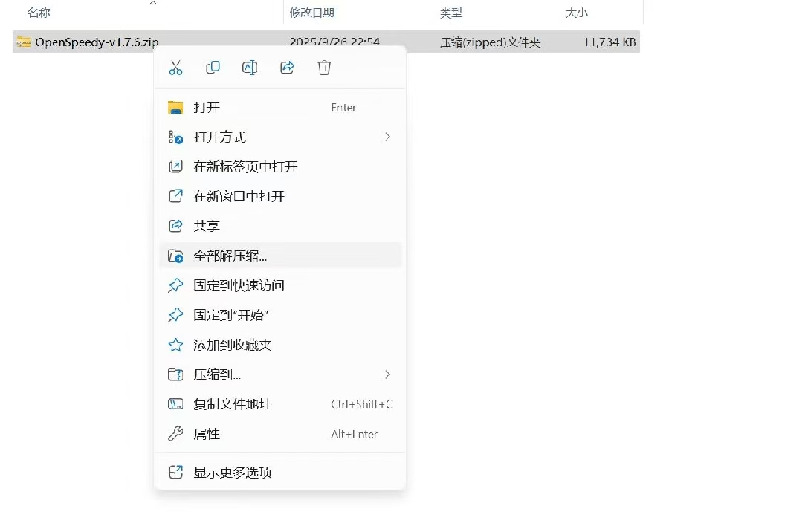Expand the 压缩到... submenu arrow

(387, 374)
